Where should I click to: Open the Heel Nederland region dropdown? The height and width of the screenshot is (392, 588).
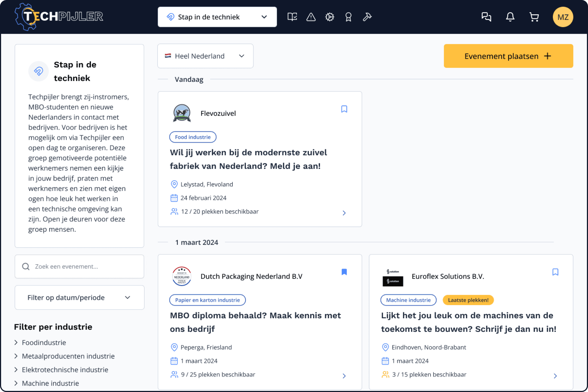pyautogui.click(x=205, y=56)
